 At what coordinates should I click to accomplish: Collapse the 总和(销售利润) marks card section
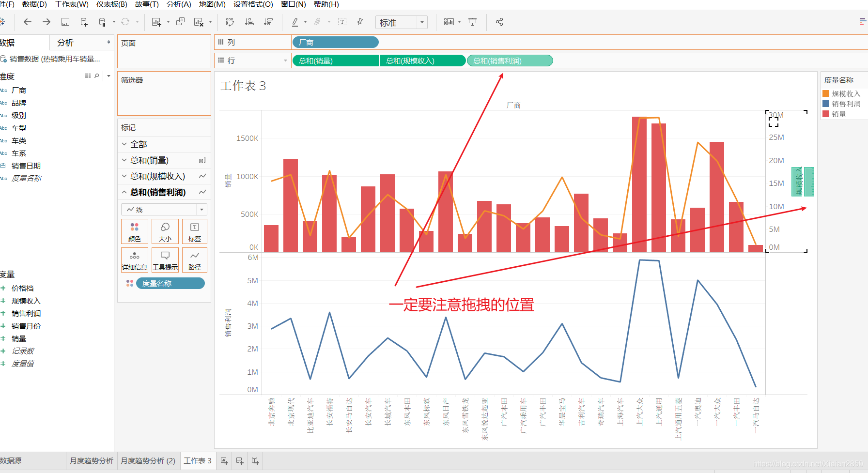(x=124, y=192)
